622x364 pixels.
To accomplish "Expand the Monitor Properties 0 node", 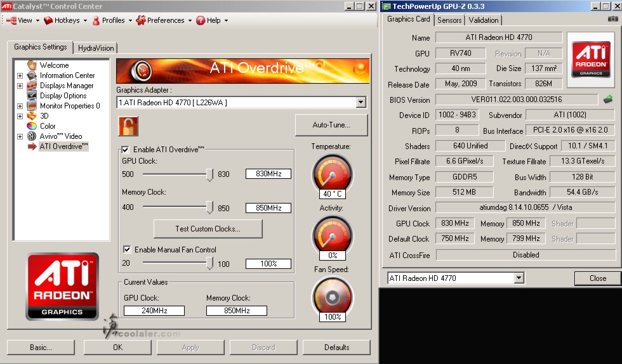I will tap(20, 106).
